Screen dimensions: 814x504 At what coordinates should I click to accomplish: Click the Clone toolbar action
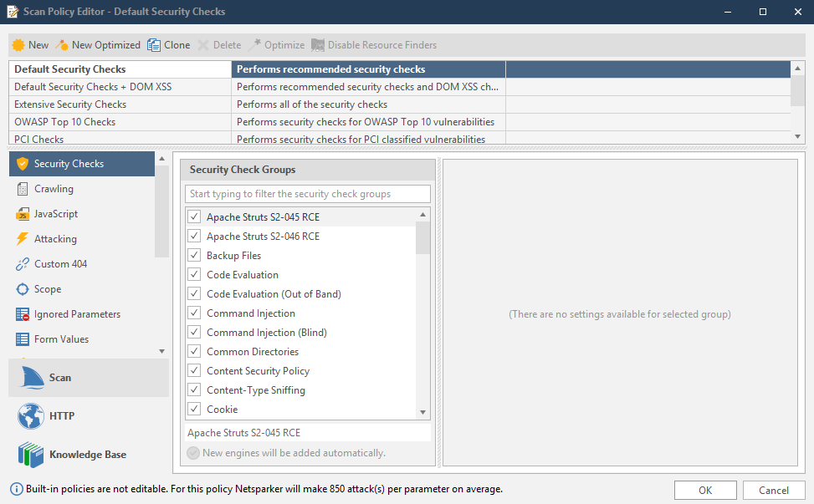point(168,44)
